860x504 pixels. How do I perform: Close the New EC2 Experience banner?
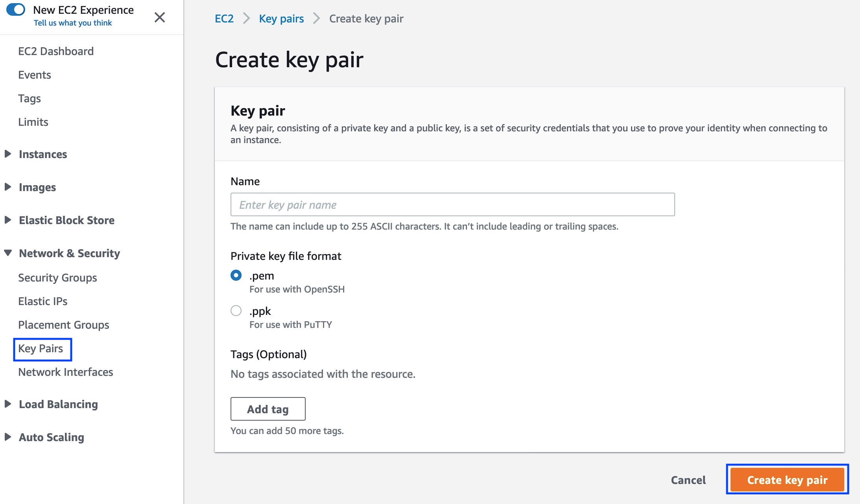coord(160,17)
